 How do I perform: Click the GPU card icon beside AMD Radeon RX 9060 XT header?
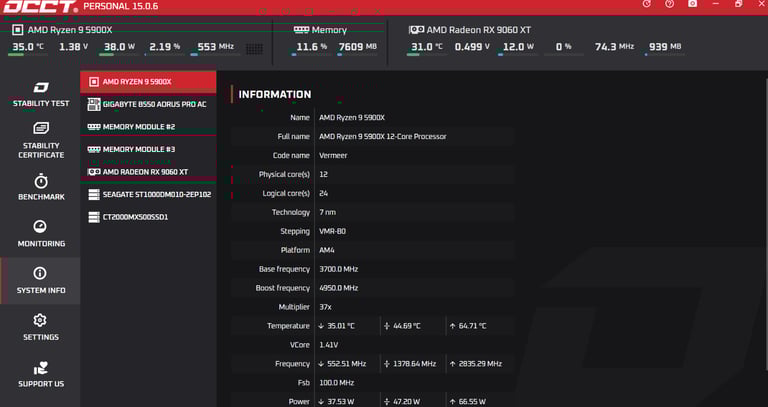[416, 30]
